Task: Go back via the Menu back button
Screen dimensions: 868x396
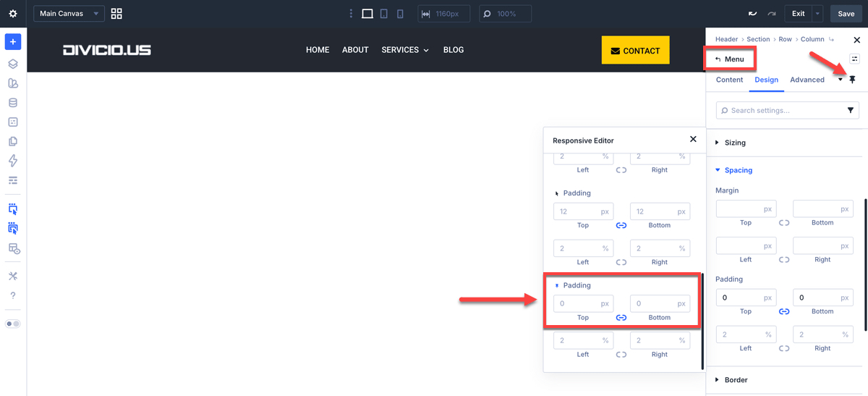Action: click(729, 59)
